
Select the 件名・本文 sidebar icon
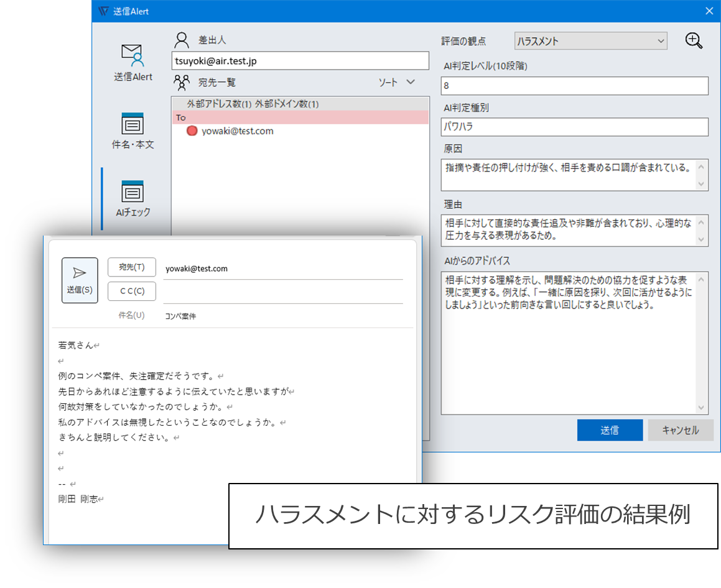click(133, 124)
